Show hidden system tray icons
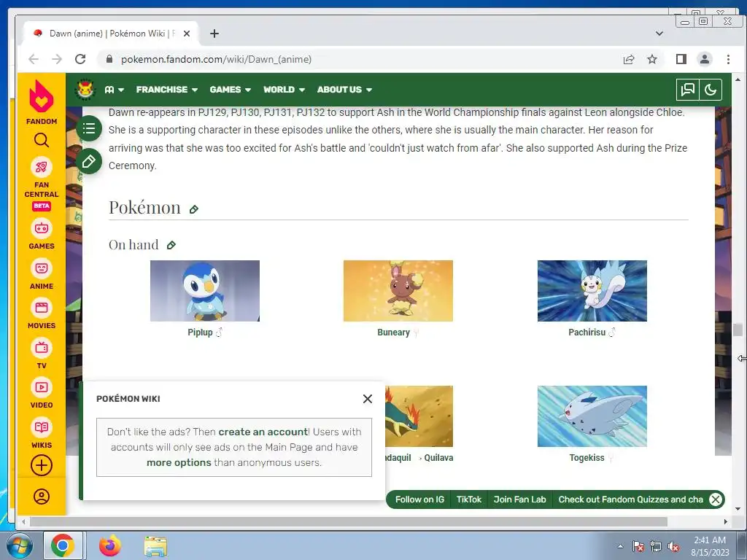Viewport: 747px width, 560px height. click(x=620, y=546)
